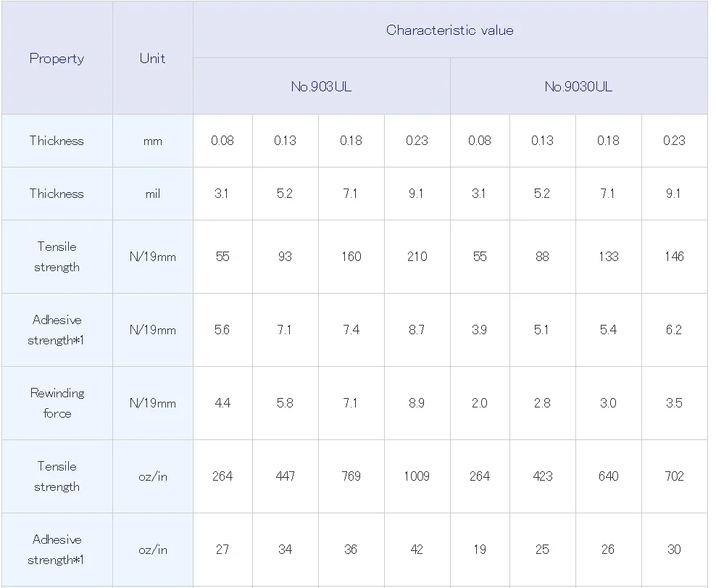Select the Property column header
The width and height of the screenshot is (716, 588).
(x=57, y=59)
